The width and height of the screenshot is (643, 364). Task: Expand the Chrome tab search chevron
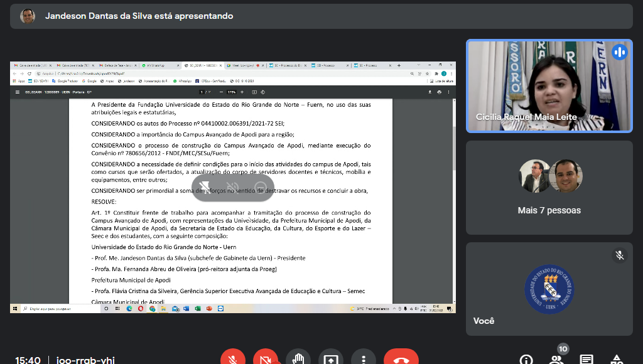point(419,65)
